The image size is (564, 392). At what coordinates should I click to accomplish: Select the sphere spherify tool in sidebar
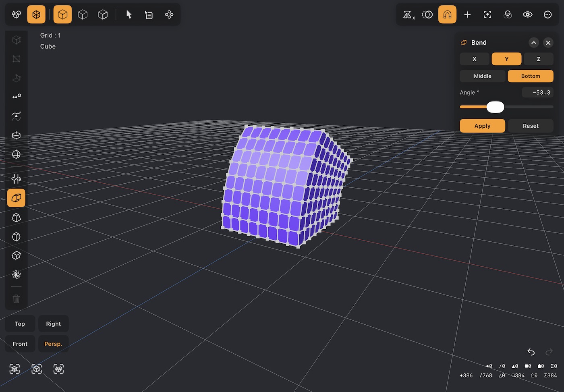point(17,155)
